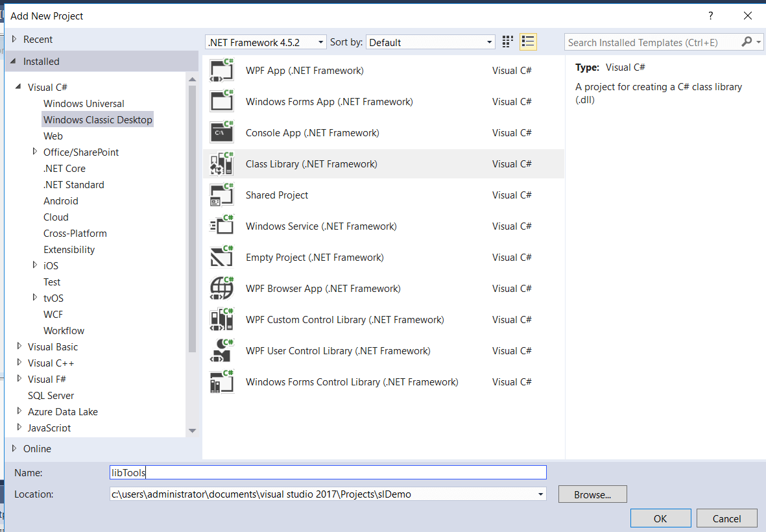The width and height of the screenshot is (766, 532).
Task: Click OK to create the project
Action: pos(660,518)
